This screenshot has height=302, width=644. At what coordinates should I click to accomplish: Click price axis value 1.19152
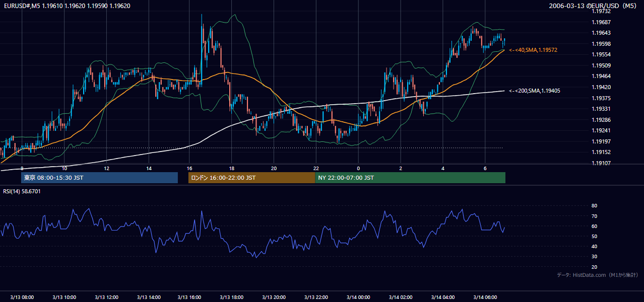601,153
